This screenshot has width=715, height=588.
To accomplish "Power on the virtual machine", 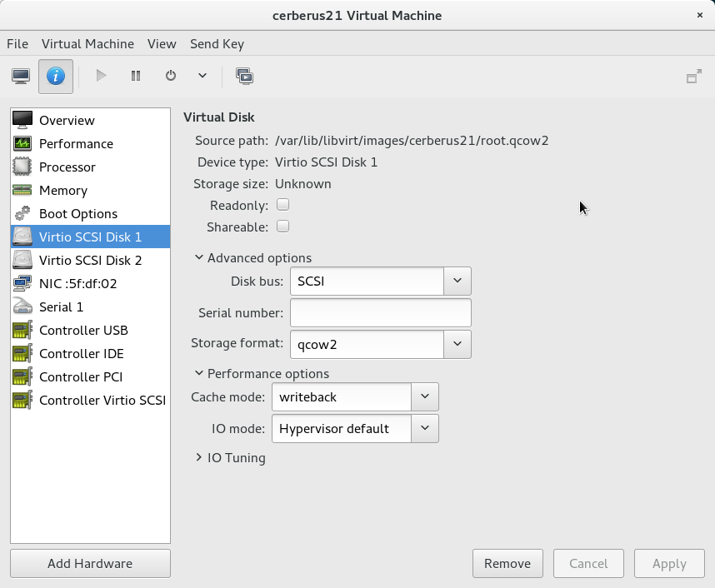I will click(101, 76).
